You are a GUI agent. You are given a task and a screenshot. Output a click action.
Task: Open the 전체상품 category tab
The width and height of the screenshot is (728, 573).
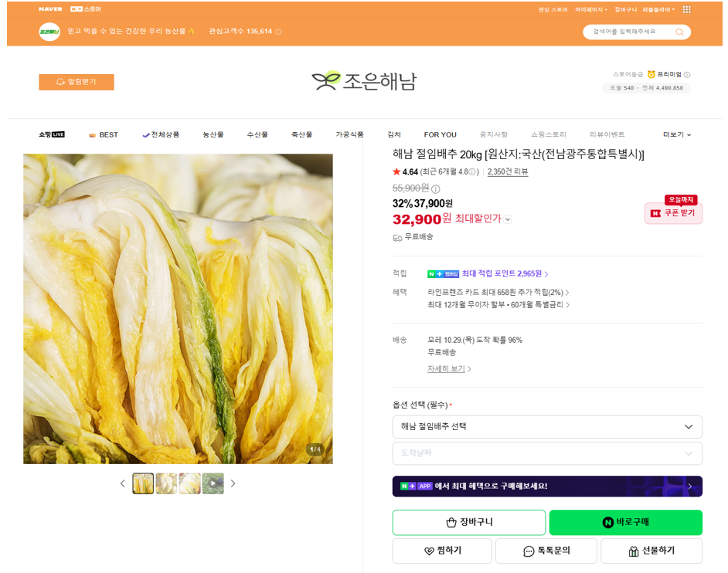161,134
